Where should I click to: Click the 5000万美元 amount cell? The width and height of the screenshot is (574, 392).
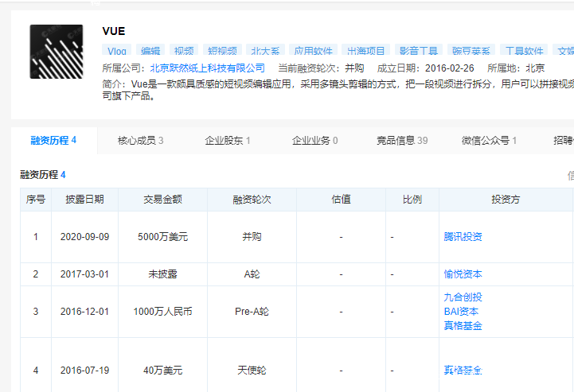162,237
